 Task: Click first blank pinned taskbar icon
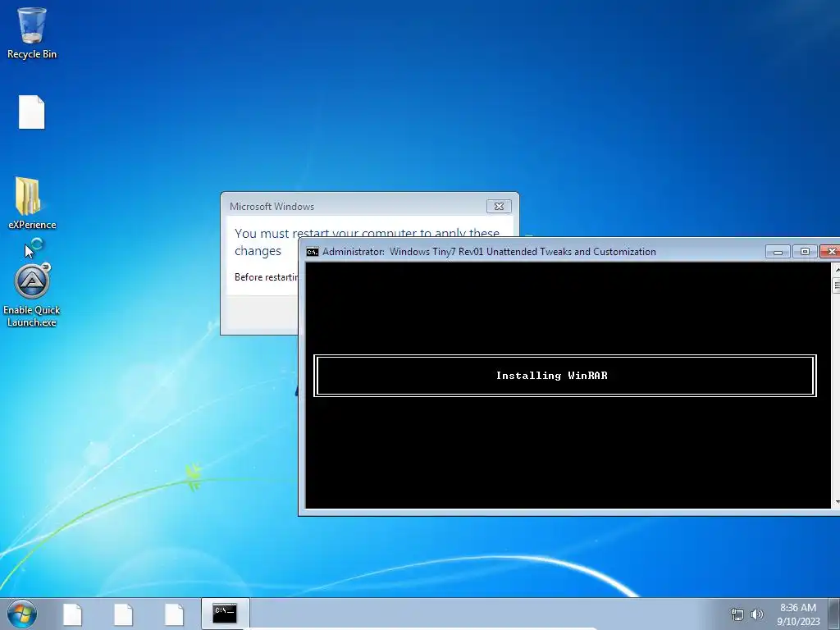click(x=72, y=614)
